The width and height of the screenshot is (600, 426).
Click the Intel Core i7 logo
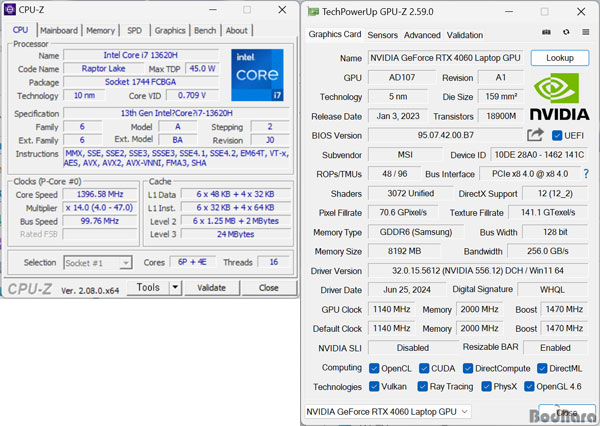point(257,75)
